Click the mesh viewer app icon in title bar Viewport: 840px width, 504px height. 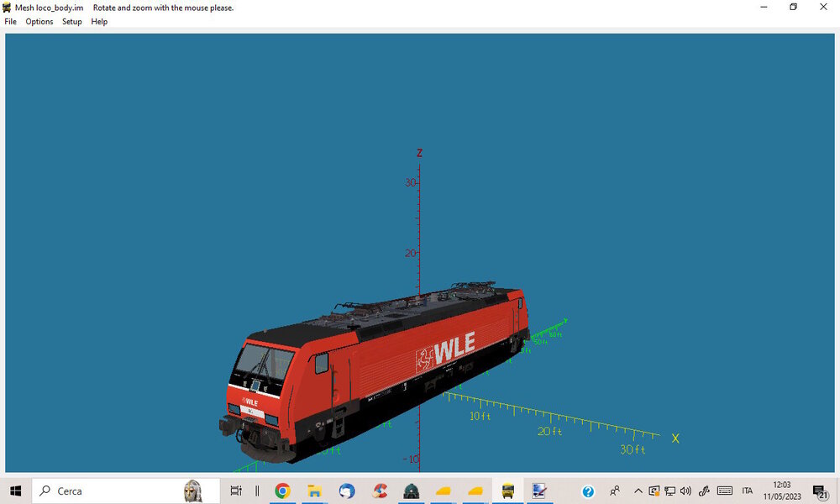(x=7, y=8)
